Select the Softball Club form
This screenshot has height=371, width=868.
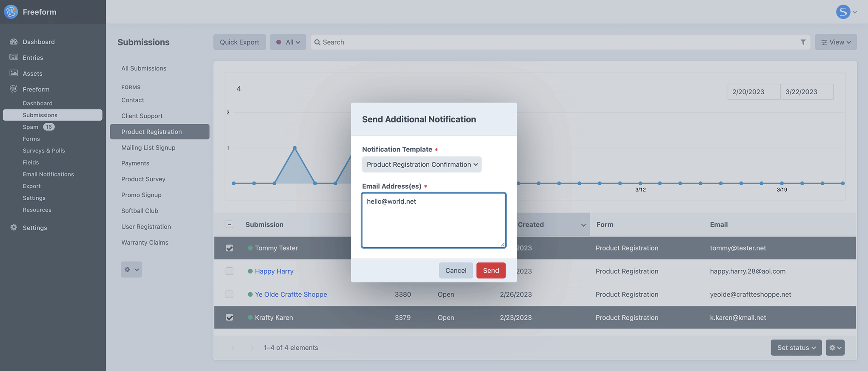(140, 211)
